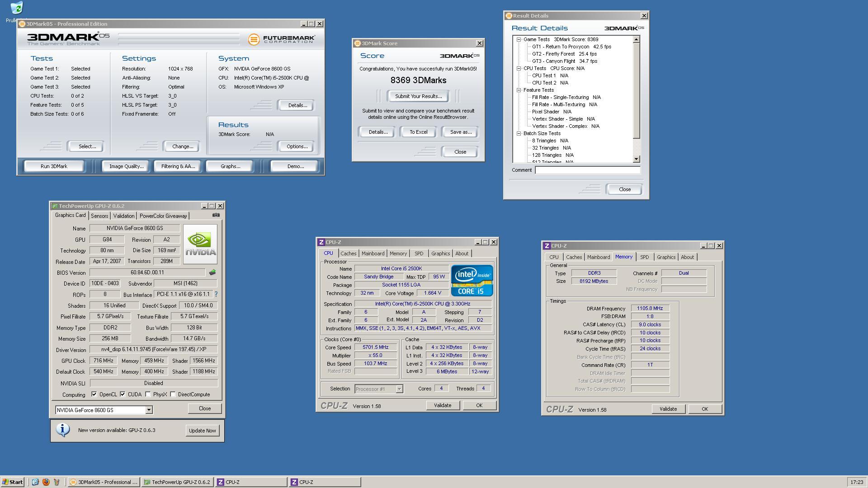Image resolution: width=868 pixels, height=488 pixels.
Task: Click Change button under Settings
Action: pyautogui.click(x=183, y=146)
